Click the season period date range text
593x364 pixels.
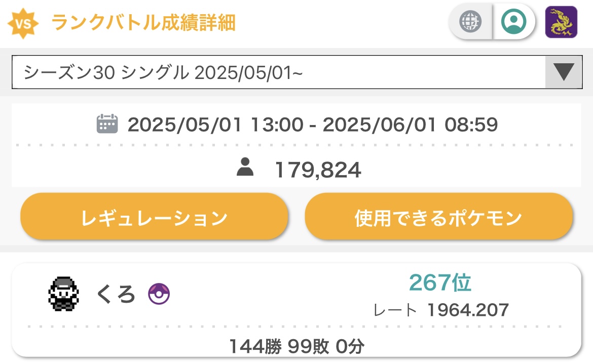pyautogui.click(x=312, y=125)
